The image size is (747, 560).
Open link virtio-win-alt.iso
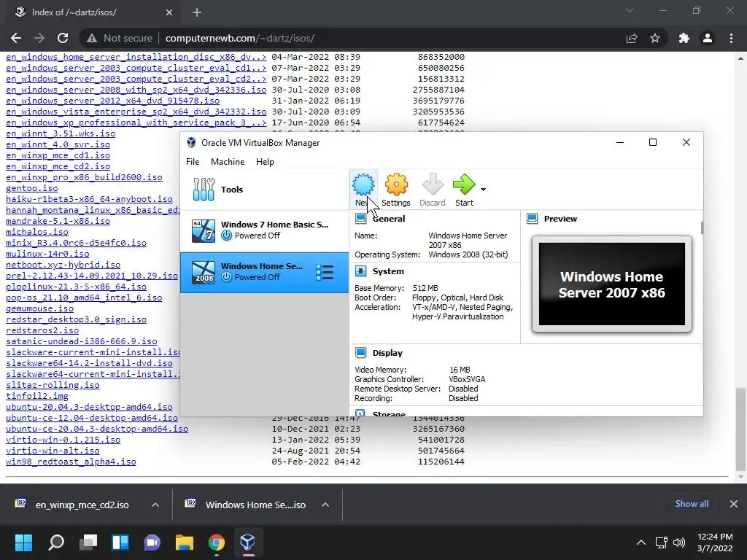click(53, 451)
